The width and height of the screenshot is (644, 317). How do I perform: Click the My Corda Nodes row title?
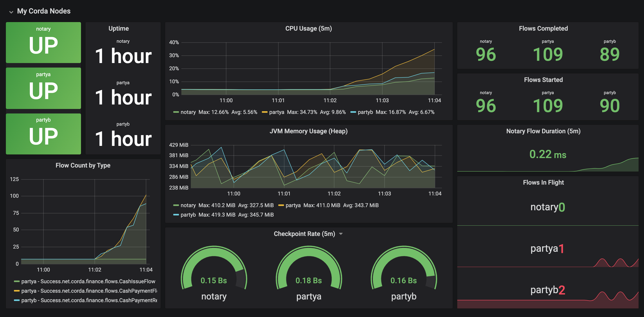point(44,11)
